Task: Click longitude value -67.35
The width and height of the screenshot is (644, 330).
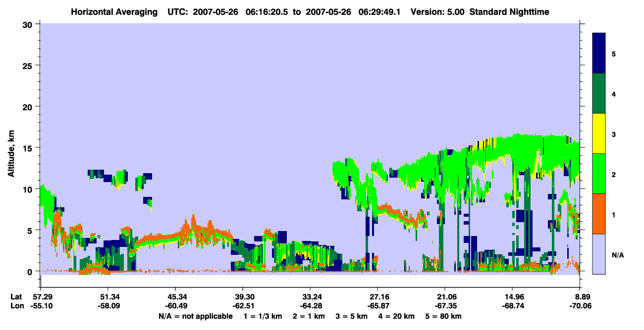Action: click(445, 306)
